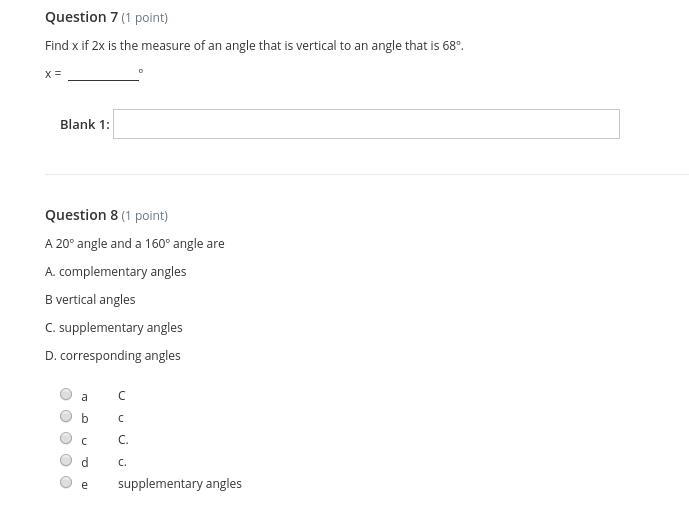Select radio button for option e

point(66,482)
